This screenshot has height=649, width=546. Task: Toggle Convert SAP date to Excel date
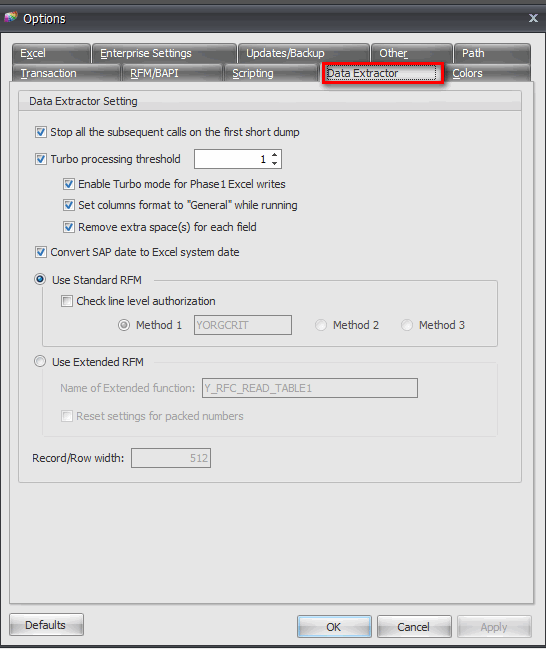click(41, 252)
